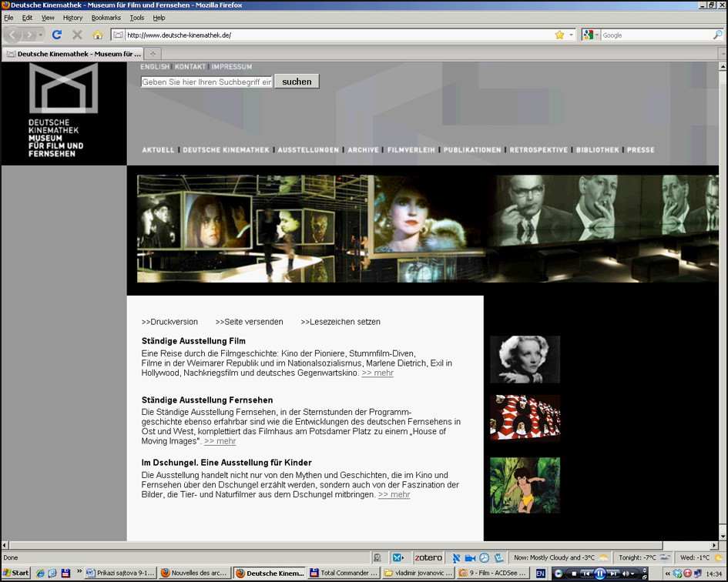Click the video camera status bar icon
Viewport: 728px width, 582px height.
click(x=470, y=557)
